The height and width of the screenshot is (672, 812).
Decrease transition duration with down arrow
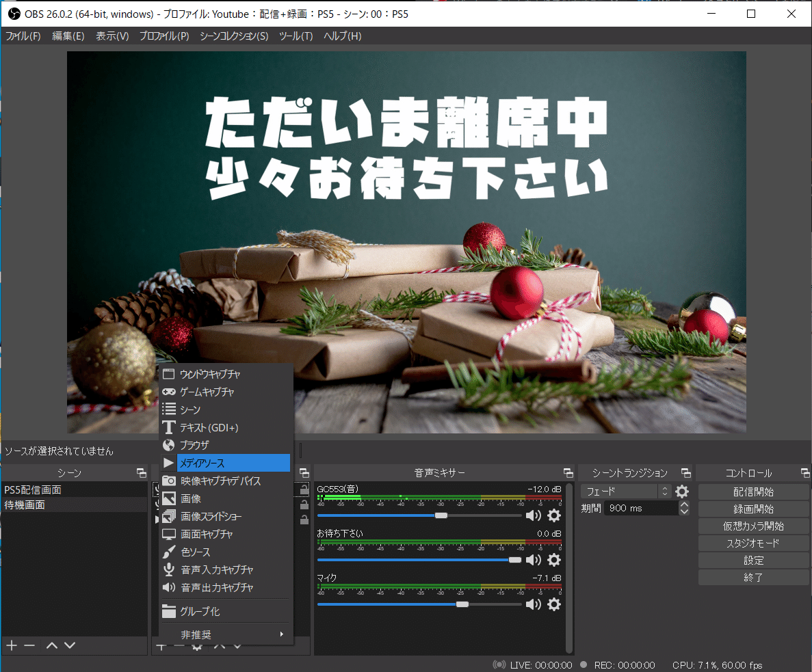pos(684,511)
